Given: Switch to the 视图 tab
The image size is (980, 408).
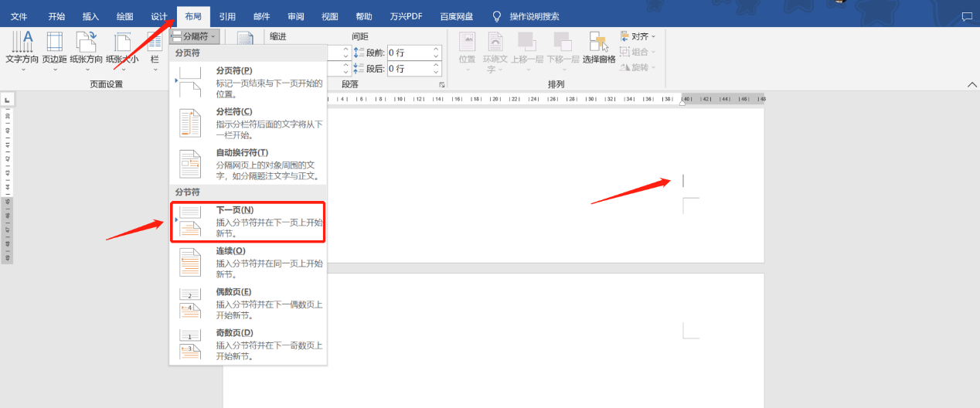Looking at the screenshot, I should pyautogui.click(x=330, y=16).
